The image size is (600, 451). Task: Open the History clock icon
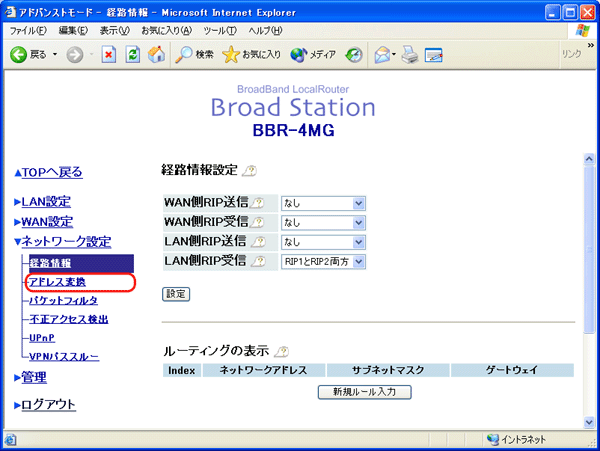(354, 55)
